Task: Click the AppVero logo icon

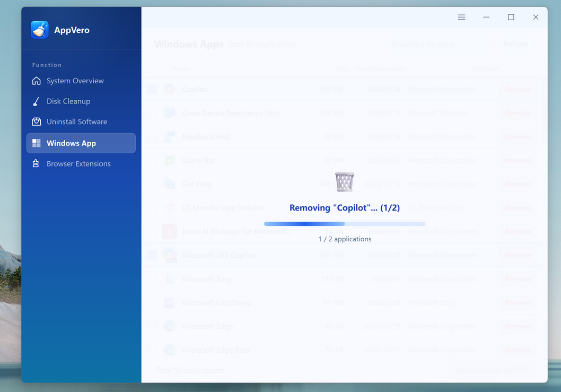Action: point(40,30)
